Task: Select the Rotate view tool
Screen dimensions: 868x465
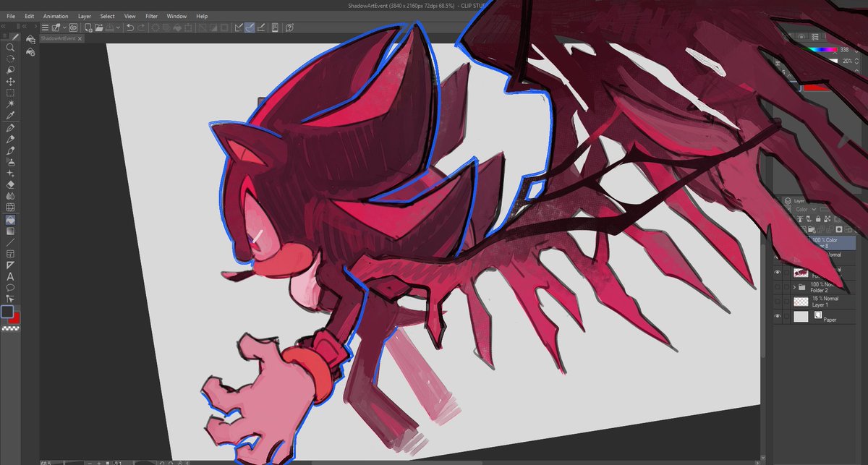Action: coord(10,59)
